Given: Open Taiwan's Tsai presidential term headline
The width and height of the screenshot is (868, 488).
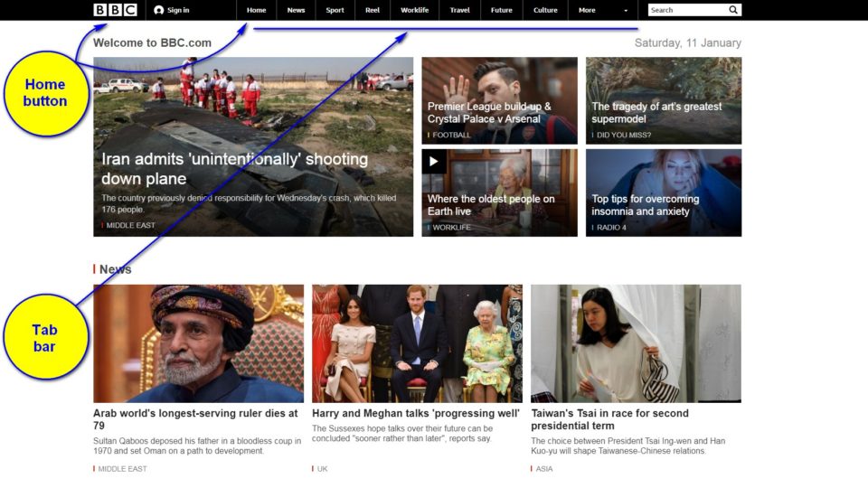Looking at the screenshot, I should [609, 419].
